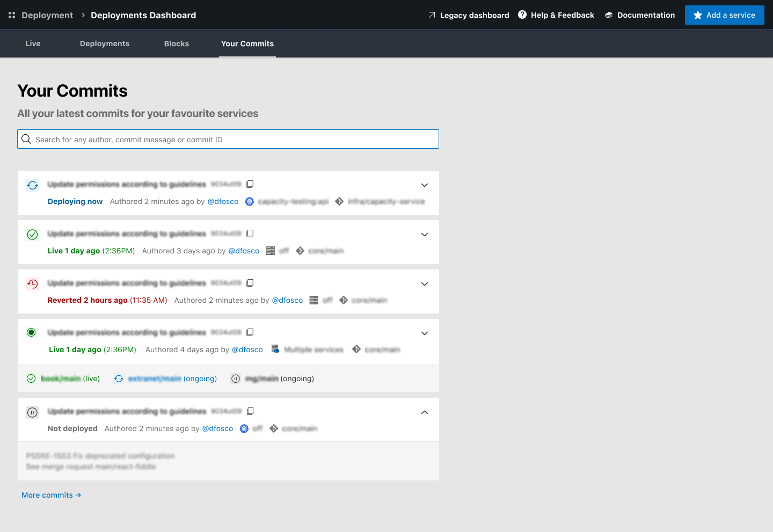Collapse the Not deployed commit details
The width and height of the screenshot is (773, 532).
[425, 412]
